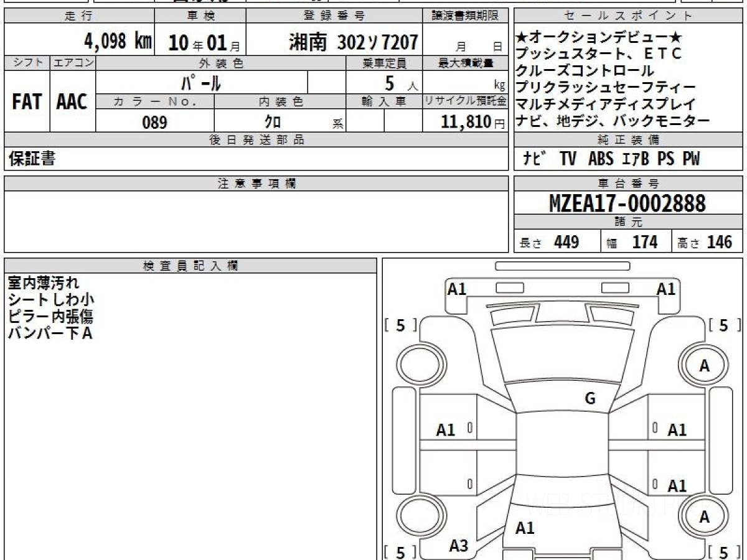The height and width of the screenshot is (560, 747).
Task: Click the lower-right wheel marked A
Action: click(x=704, y=516)
